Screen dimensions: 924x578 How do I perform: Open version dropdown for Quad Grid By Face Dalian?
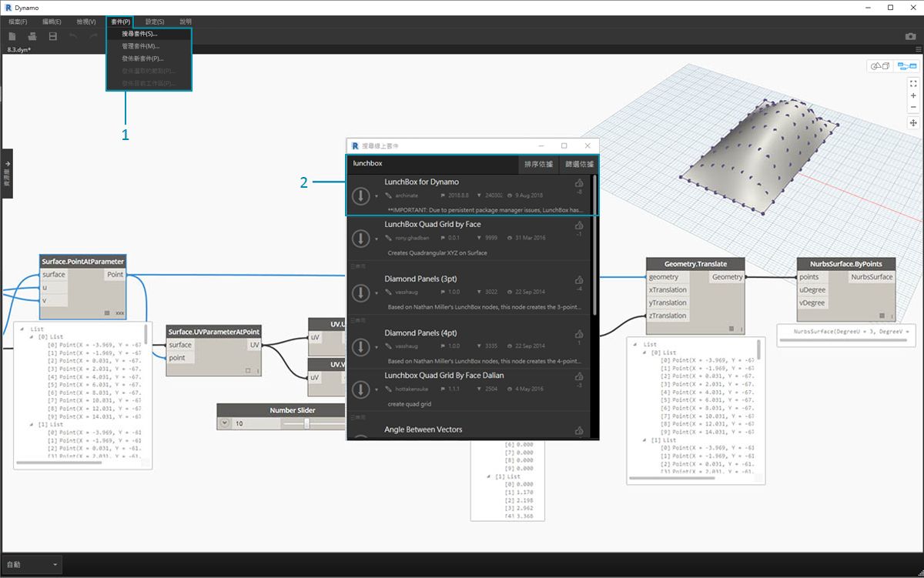coord(377,389)
